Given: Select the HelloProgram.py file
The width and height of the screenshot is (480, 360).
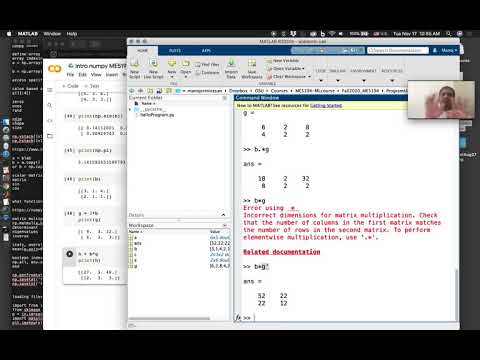Looking at the screenshot, I should (x=157, y=115).
